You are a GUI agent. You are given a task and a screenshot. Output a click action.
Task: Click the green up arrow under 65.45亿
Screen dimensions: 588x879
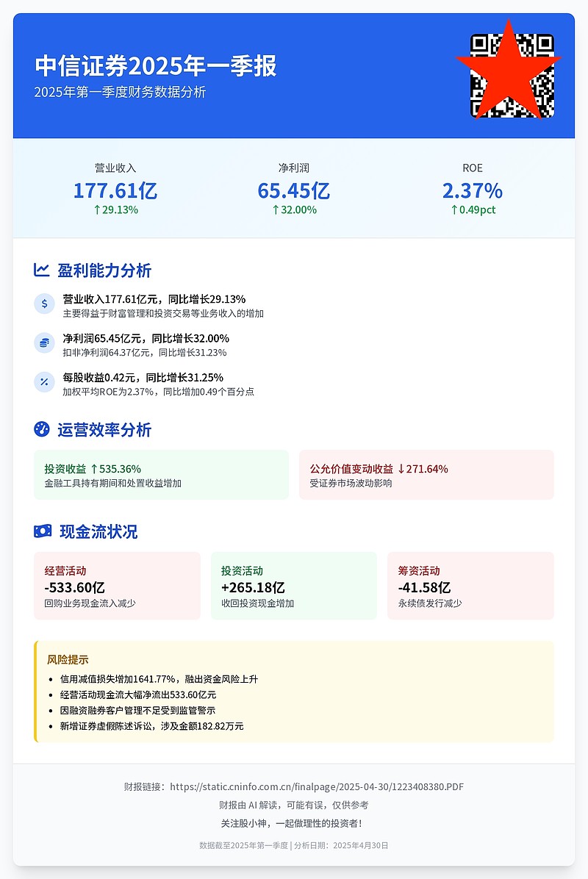276,209
